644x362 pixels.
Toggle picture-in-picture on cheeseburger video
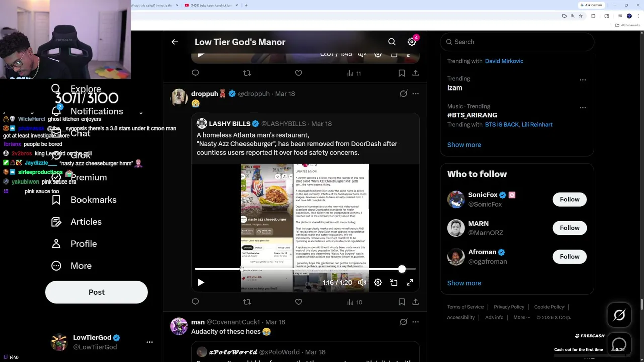(x=394, y=283)
